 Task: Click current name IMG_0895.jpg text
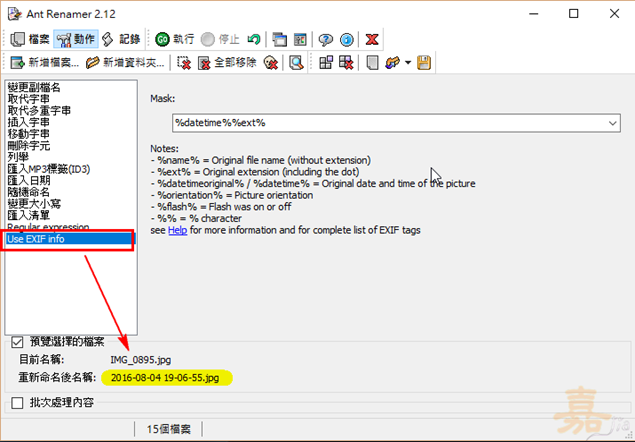[141, 360]
